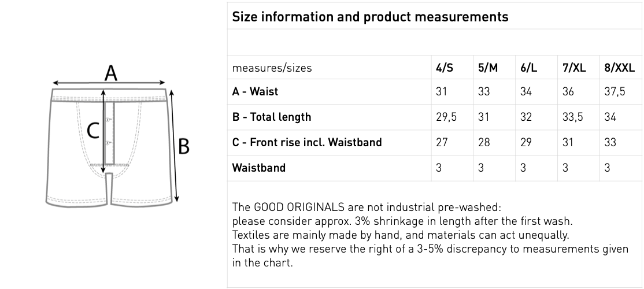644x289 pixels.
Task: Click the letter A waist label on diagram
Action: click(x=110, y=74)
